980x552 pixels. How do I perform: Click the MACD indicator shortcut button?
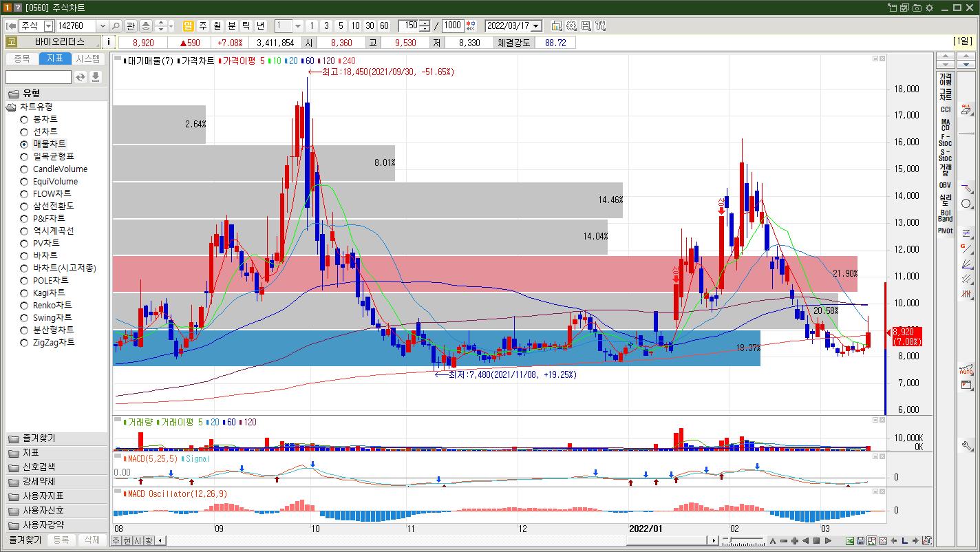(x=946, y=125)
